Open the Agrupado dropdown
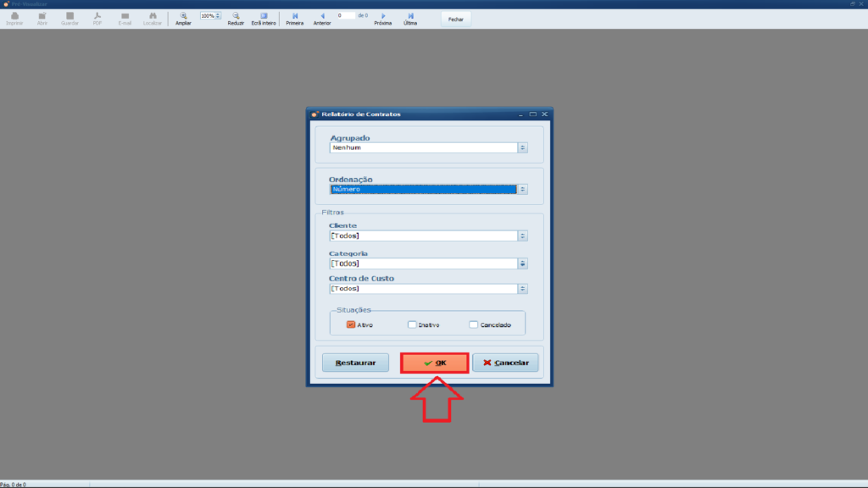The image size is (868, 488). pyautogui.click(x=522, y=147)
